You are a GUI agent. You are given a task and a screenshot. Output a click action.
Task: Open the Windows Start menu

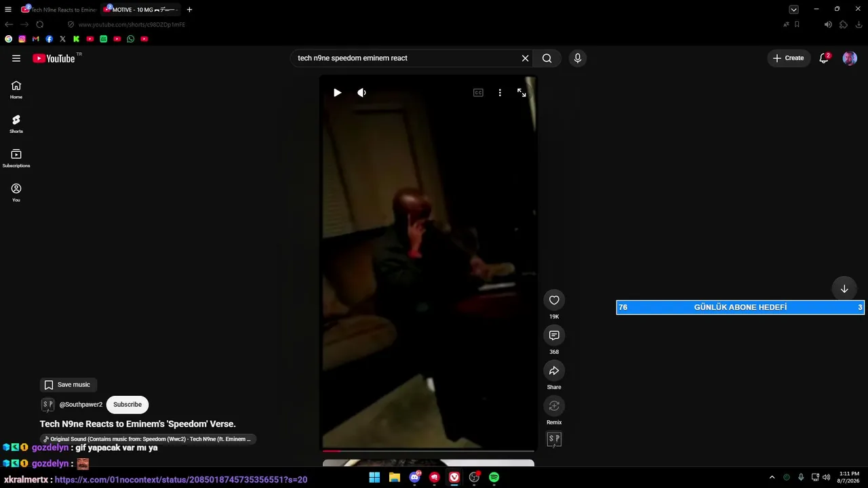pos(374,478)
